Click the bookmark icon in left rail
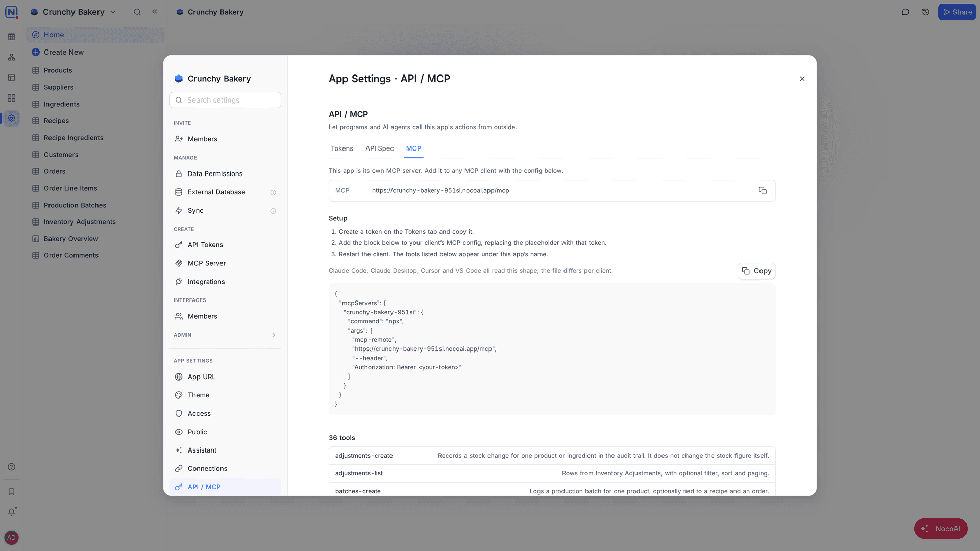980x551 pixels. click(11, 492)
